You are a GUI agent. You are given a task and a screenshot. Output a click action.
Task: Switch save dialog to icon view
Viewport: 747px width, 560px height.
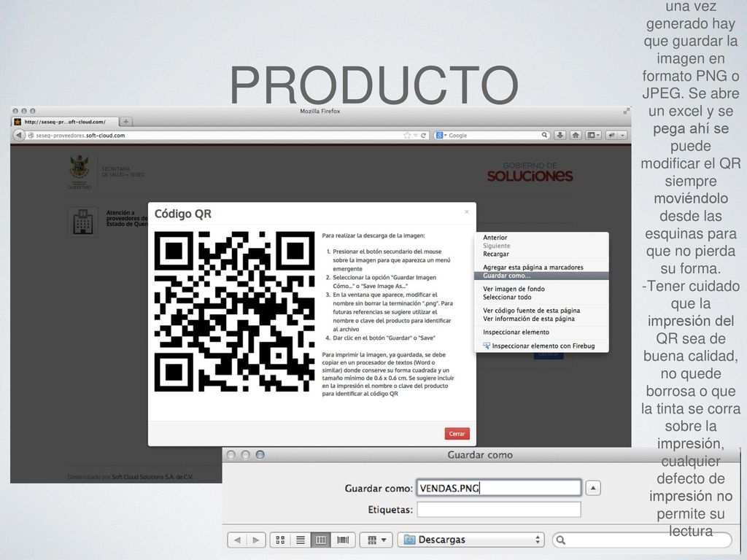281,540
